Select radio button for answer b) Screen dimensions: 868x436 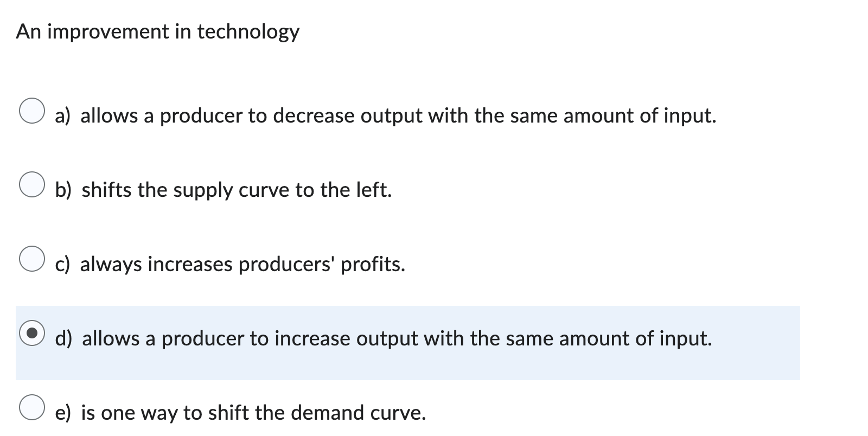tap(32, 185)
